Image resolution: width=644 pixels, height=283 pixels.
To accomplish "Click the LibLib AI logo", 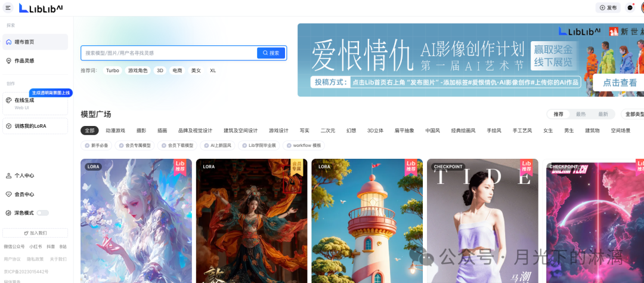I will click(x=40, y=8).
